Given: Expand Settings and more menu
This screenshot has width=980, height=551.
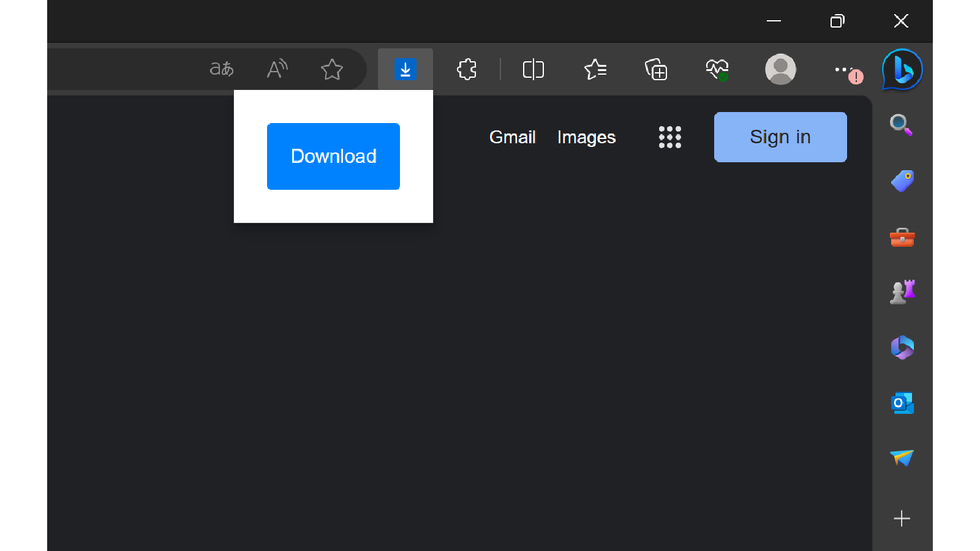Looking at the screenshot, I should [x=844, y=69].
